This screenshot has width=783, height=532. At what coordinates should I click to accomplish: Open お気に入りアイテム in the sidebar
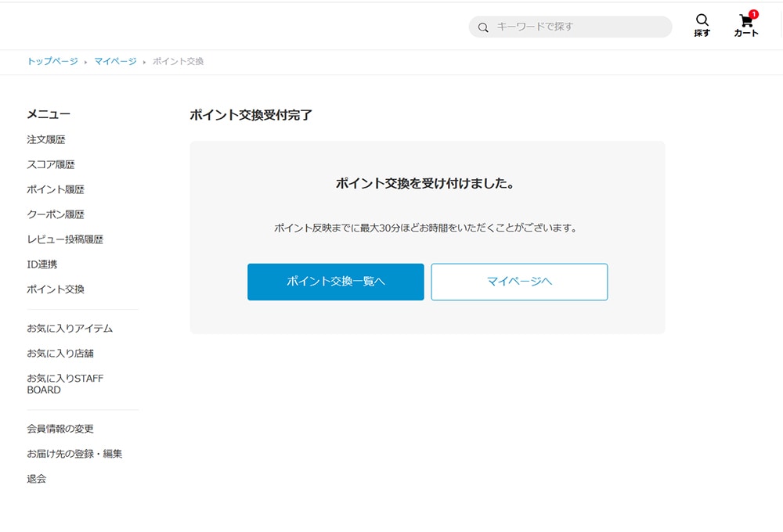point(70,329)
